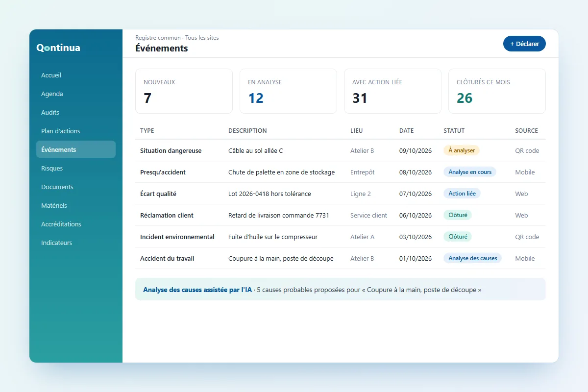Image resolution: width=588 pixels, height=392 pixels.
Task: Click the Analyse en cours status badge
Action: (470, 172)
